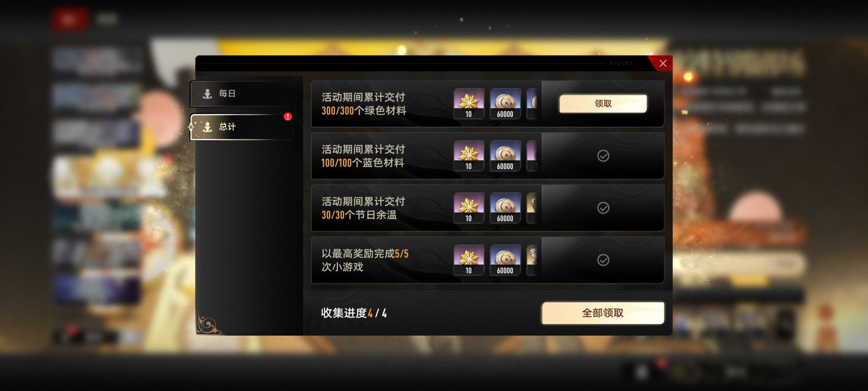Click claimed checkmark for blue material task
This screenshot has width=868, height=391.
pos(603,156)
